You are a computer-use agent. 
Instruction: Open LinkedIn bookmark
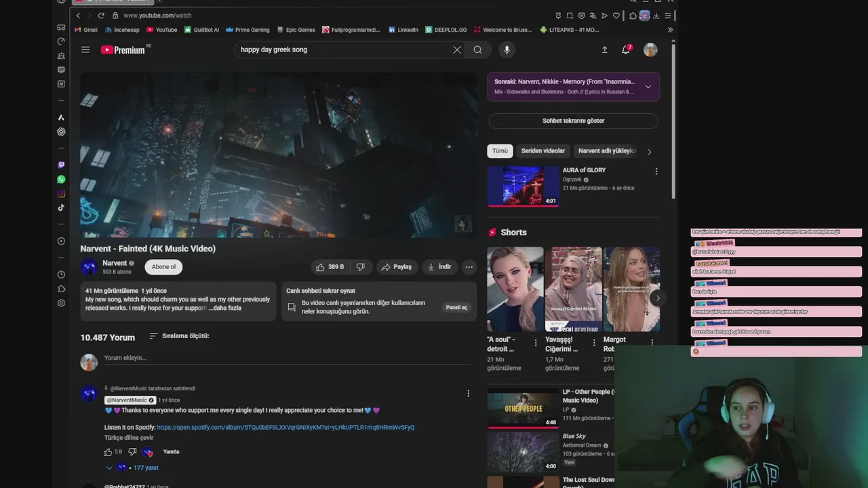click(x=403, y=30)
